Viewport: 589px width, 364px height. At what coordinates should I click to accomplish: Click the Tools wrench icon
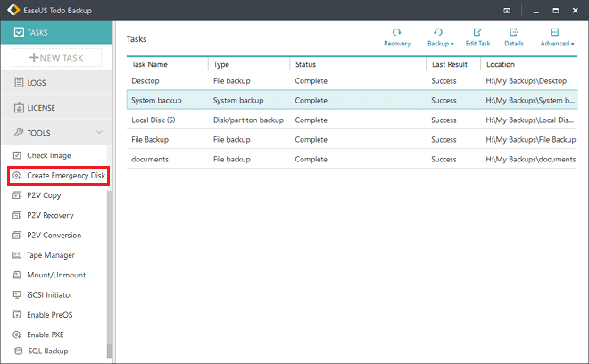tap(19, 132)
